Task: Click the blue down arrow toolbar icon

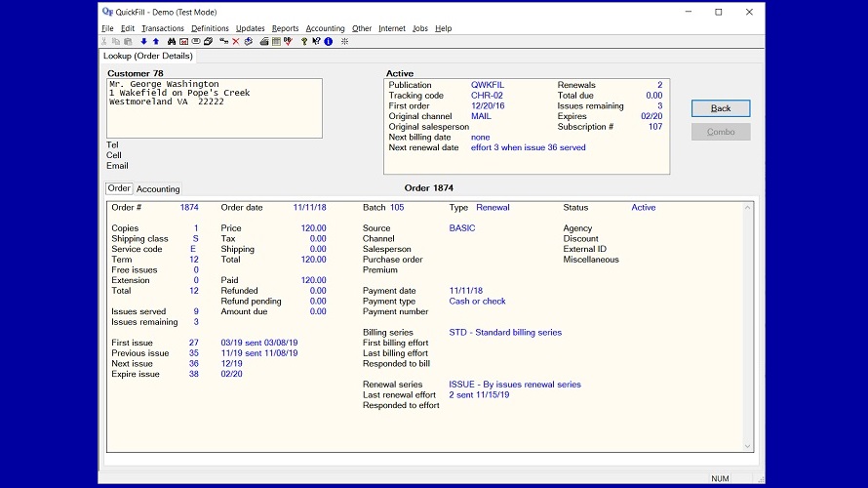Action: point(144,42)
